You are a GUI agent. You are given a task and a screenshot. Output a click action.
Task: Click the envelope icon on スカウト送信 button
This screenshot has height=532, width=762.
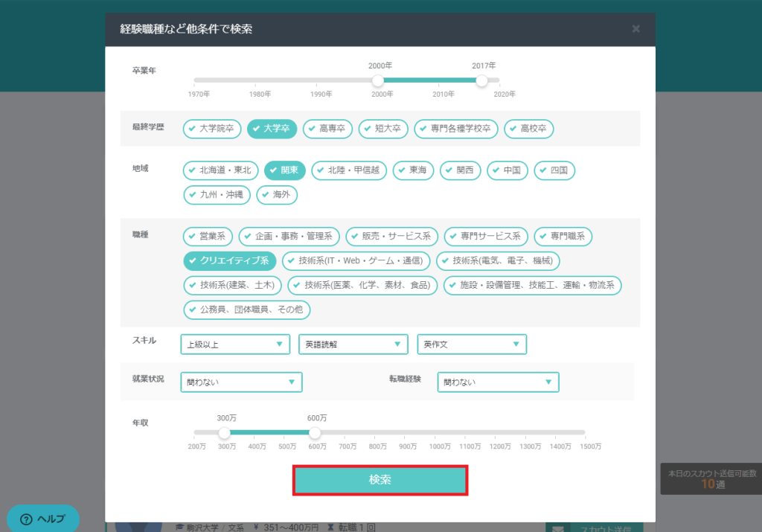coord(557,528)
